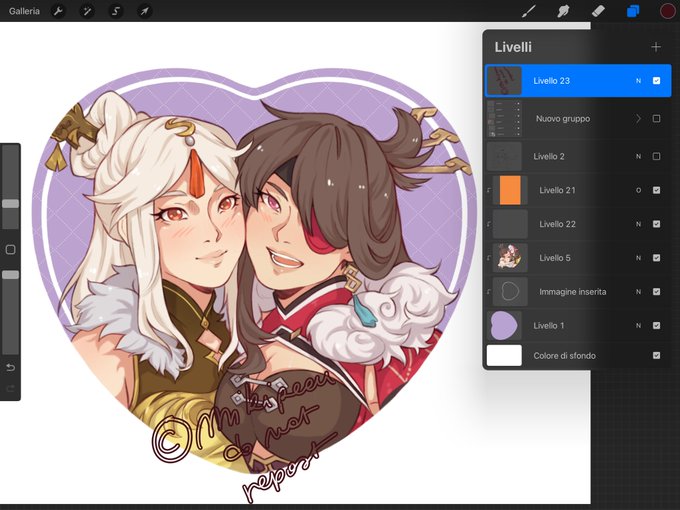This screenshot has width=680, height=510.
Task: Select the Livello 5 artwork thumbnail
Action: 510,258
